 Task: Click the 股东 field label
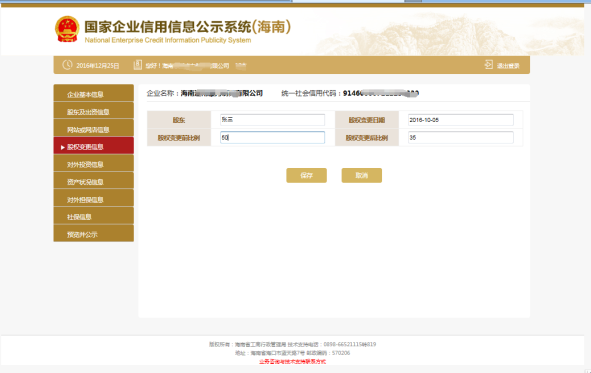pyautogui.click(x=179, y=120)
